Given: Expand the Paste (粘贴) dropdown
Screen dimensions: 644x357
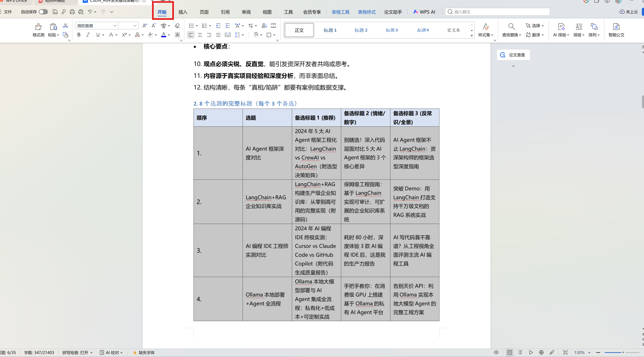Looking at the screenshot, I should click(54, 35).
